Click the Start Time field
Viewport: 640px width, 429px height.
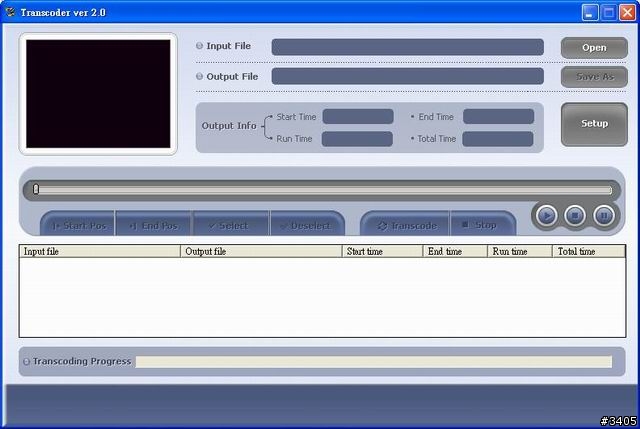(x=358, y=116)
